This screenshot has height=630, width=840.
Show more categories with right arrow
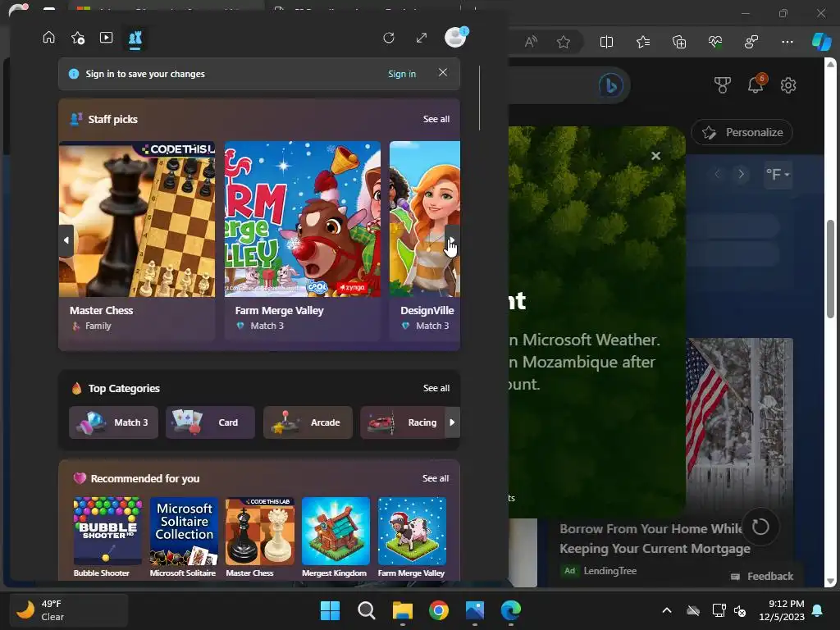452,422
